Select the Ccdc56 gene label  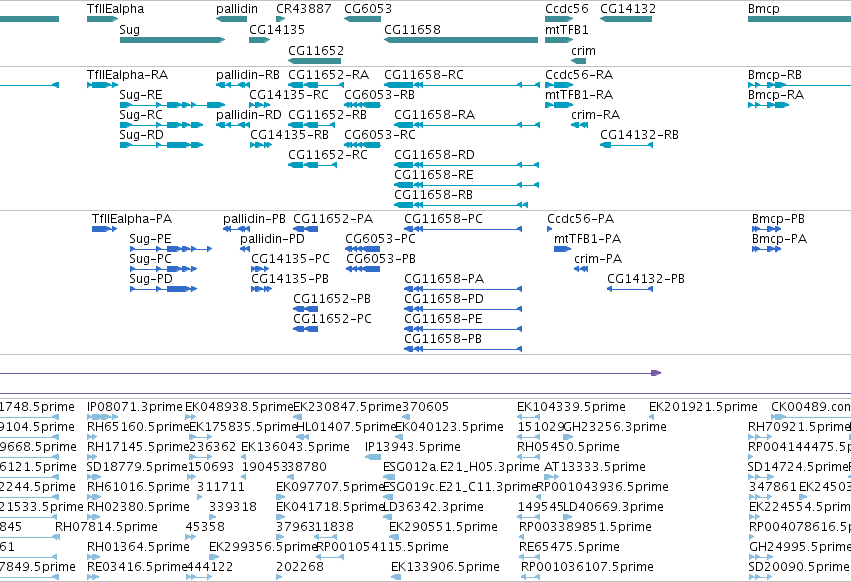pos(567,9)
